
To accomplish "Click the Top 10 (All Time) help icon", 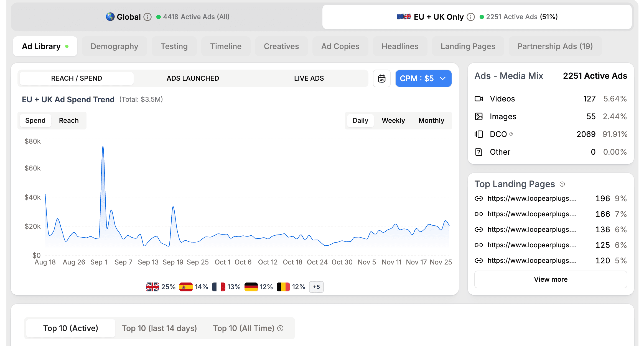I will pyautogui.click(x=281, y=328).
